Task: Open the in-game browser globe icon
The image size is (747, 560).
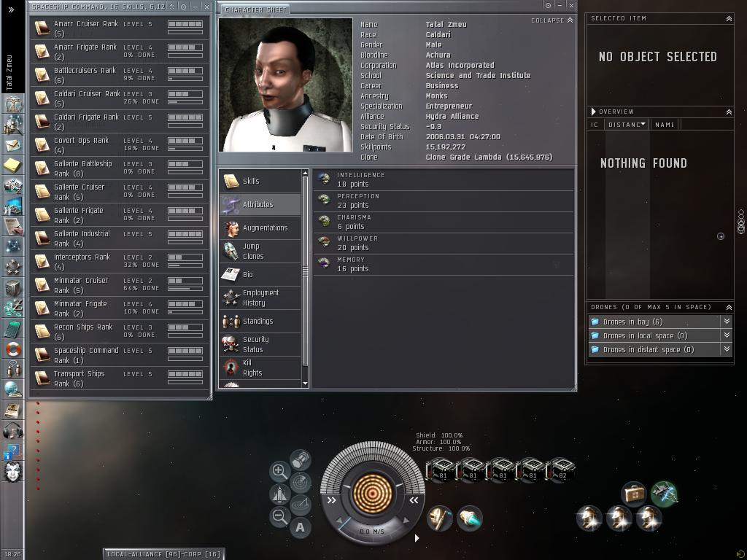Action: (x=13, y=389)
